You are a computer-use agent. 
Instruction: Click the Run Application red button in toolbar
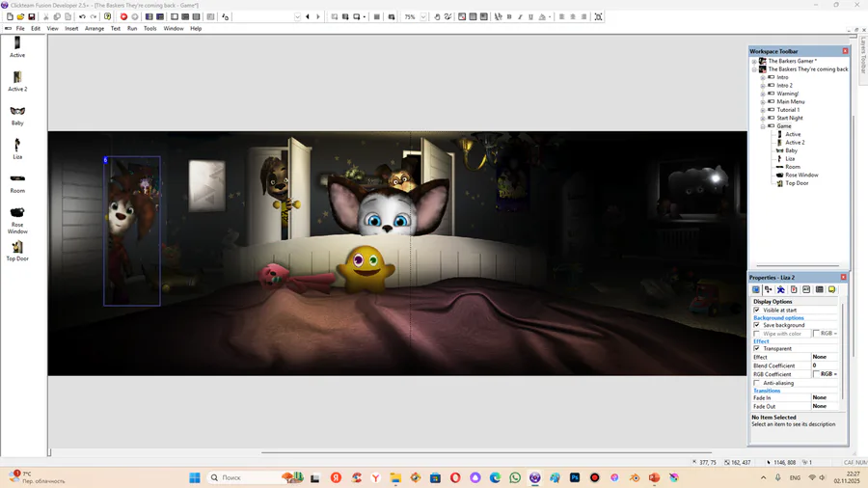click(123, 16)
